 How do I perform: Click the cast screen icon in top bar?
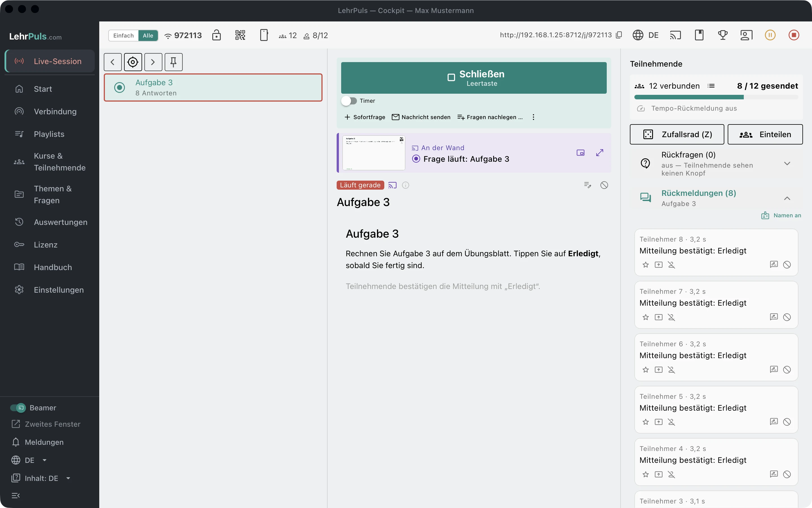tap(675, 35)
